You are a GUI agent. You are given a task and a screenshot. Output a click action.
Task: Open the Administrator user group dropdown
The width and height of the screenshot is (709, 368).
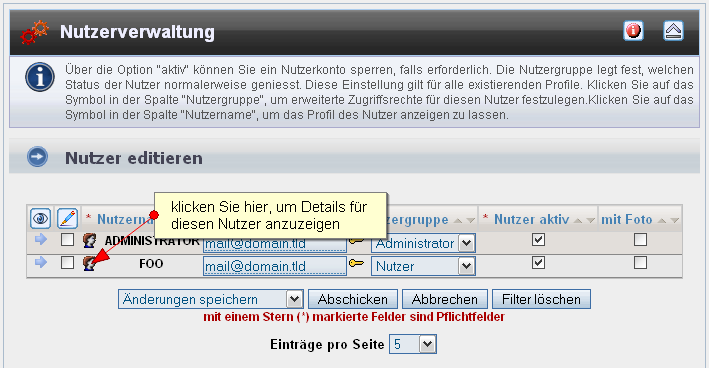tap(423, 243)
